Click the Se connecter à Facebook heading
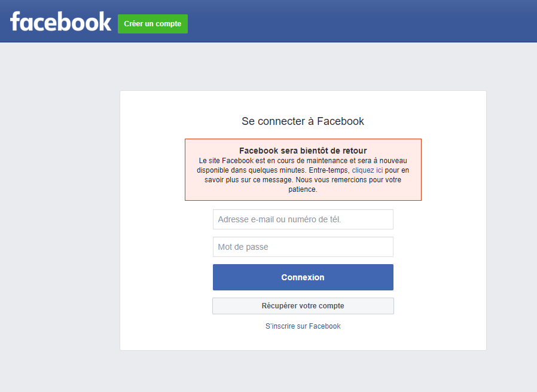The image size is (537, 392). point(303,121)
